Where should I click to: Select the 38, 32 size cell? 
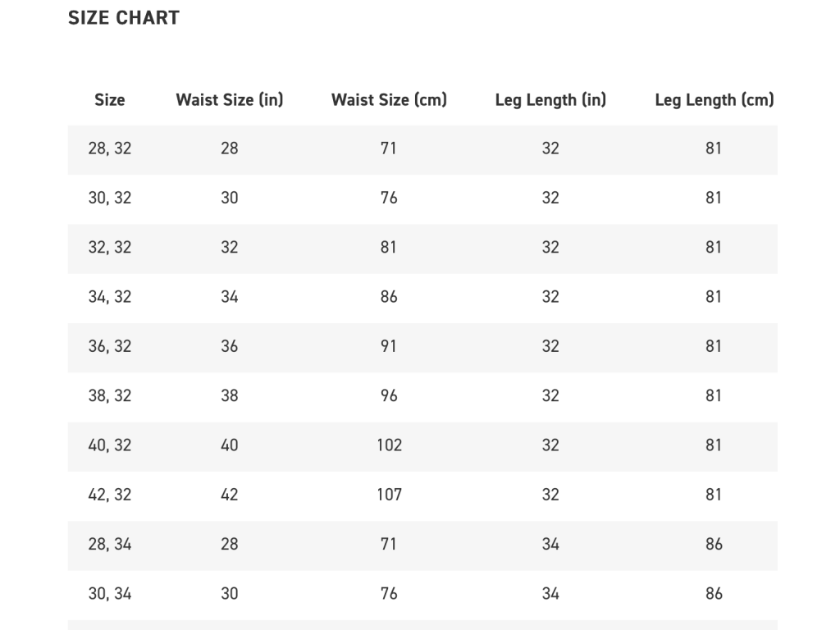pos(110,395)
